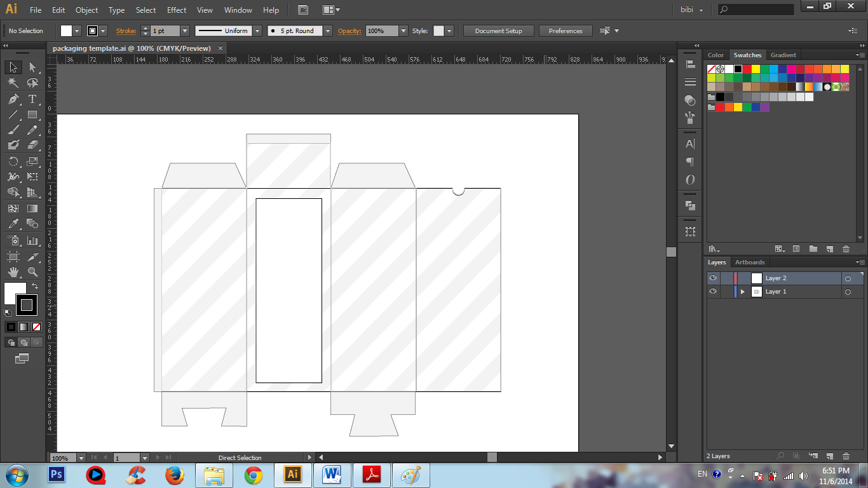Select the Hand tool
Viewport: 868px width, 488px height.
click(x=13, y=272)
